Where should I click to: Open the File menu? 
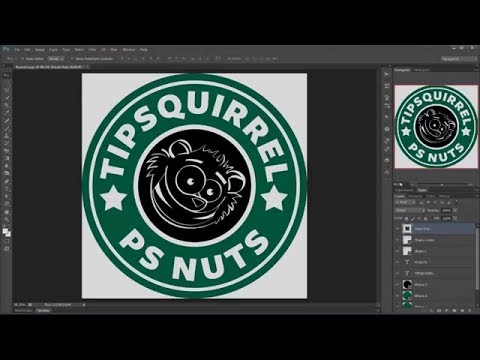(17, 50)
